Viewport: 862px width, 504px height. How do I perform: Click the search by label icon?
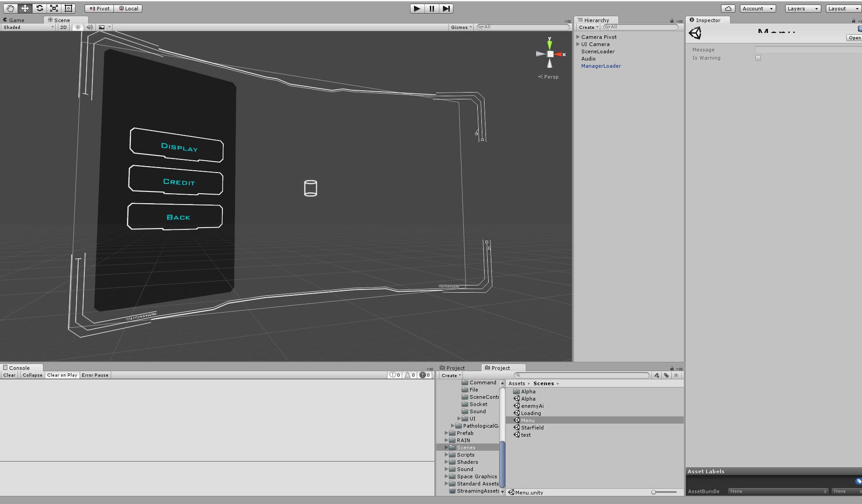click(x=666, y=375)
